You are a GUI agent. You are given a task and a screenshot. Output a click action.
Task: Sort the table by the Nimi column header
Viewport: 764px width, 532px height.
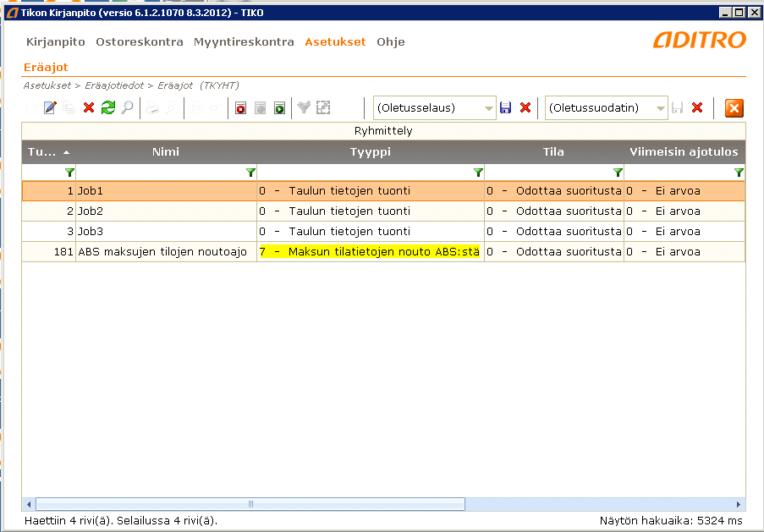point(166,152)
